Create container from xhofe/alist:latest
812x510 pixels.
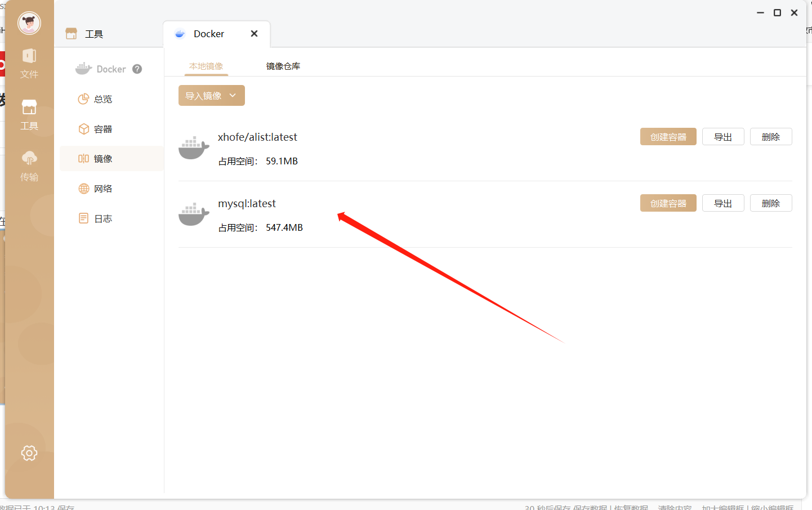(668, 137)
